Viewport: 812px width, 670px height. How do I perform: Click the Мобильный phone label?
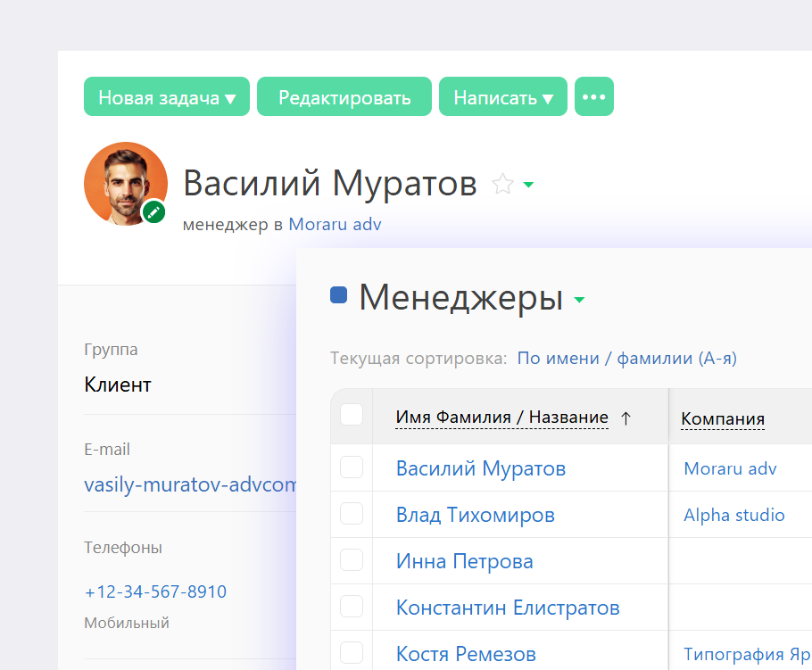(127, 623)
